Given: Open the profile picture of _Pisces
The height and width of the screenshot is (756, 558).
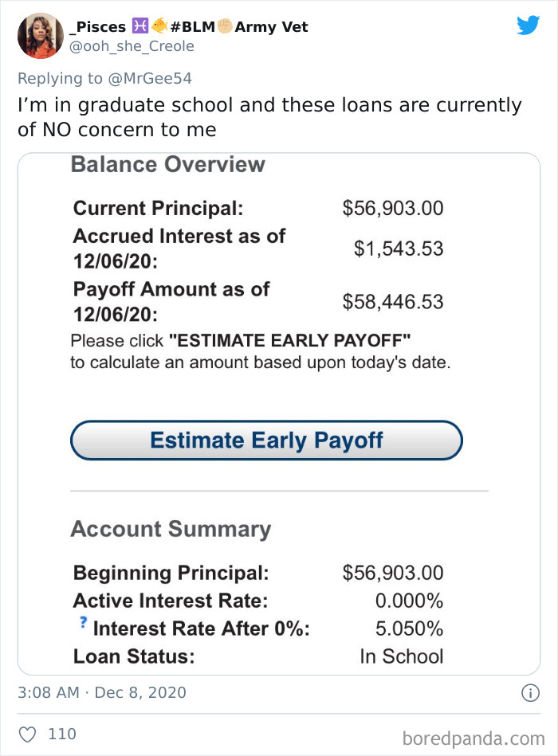Looking at the screenshot, I should click(39, 35).
